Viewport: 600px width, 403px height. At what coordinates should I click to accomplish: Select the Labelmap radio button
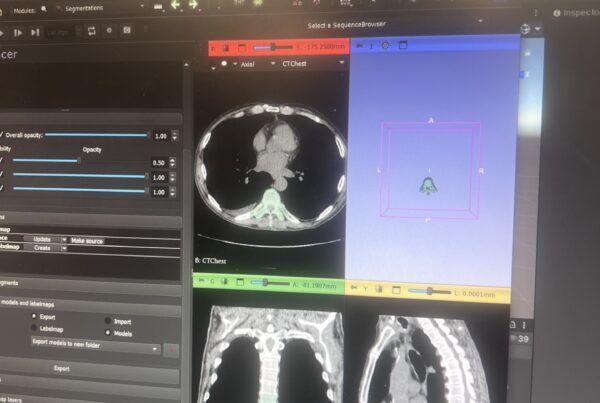point(36,327)
